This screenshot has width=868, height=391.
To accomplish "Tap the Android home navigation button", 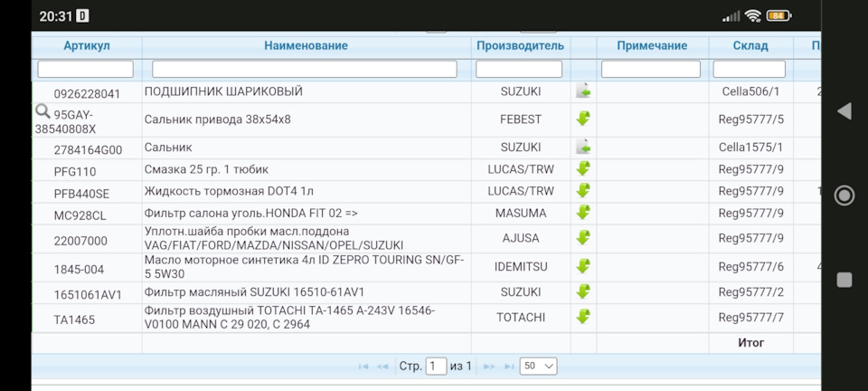I will click(844, 195).
